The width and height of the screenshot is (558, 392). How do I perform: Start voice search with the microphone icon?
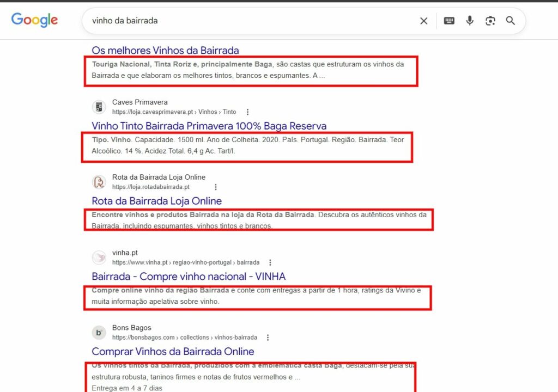(x=469, y=20)
